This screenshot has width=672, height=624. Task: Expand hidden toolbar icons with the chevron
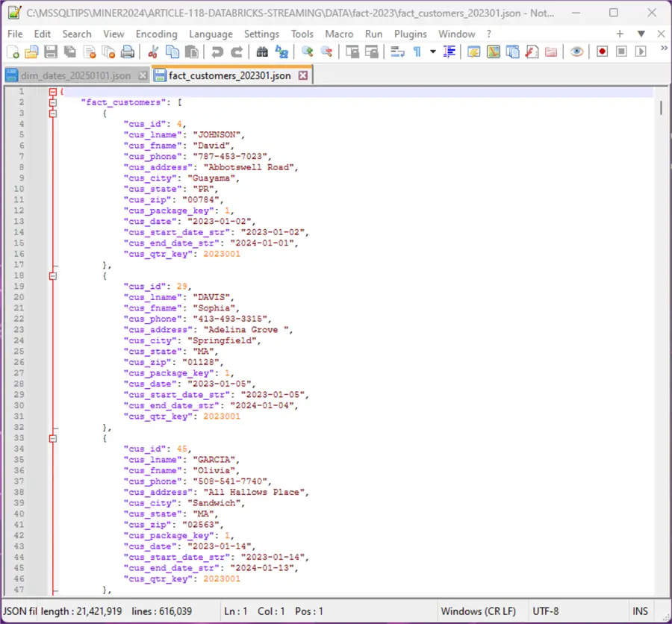coord(664,48)
